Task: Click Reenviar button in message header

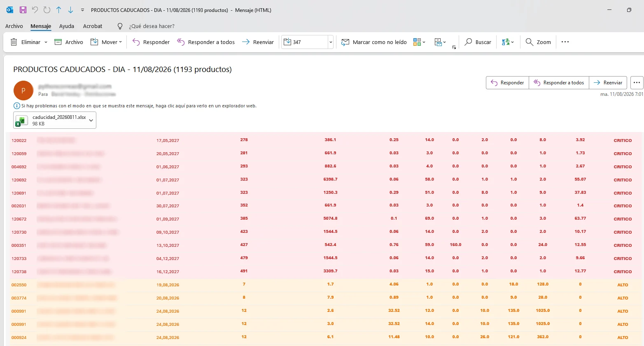Action: click(608, 83)
